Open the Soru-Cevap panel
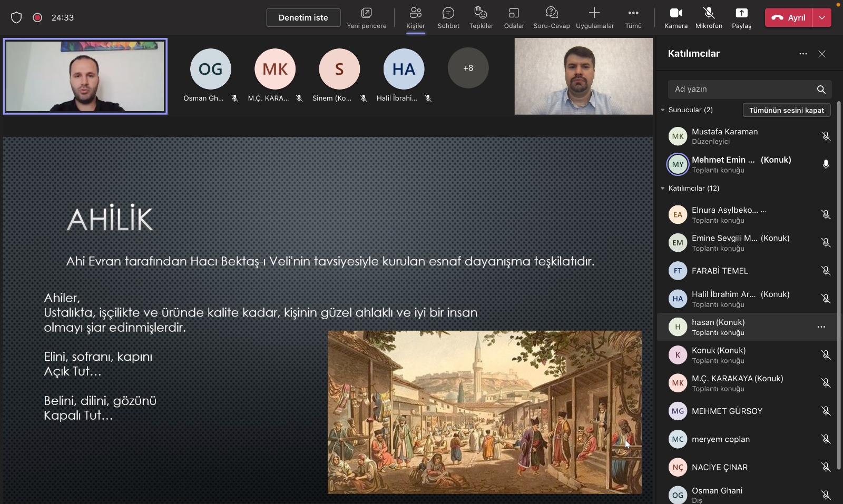This screenshot has height=504, width=843. coord(551,17)
